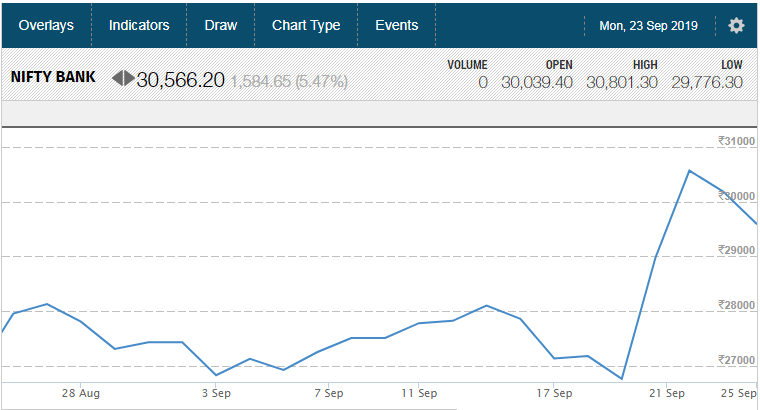Click the HIGH value 30,801.30

pos(622,82)
